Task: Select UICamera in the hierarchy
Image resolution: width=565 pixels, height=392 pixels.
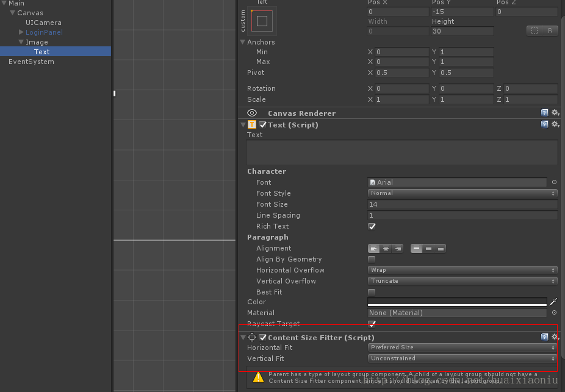Action: [43, 23]
